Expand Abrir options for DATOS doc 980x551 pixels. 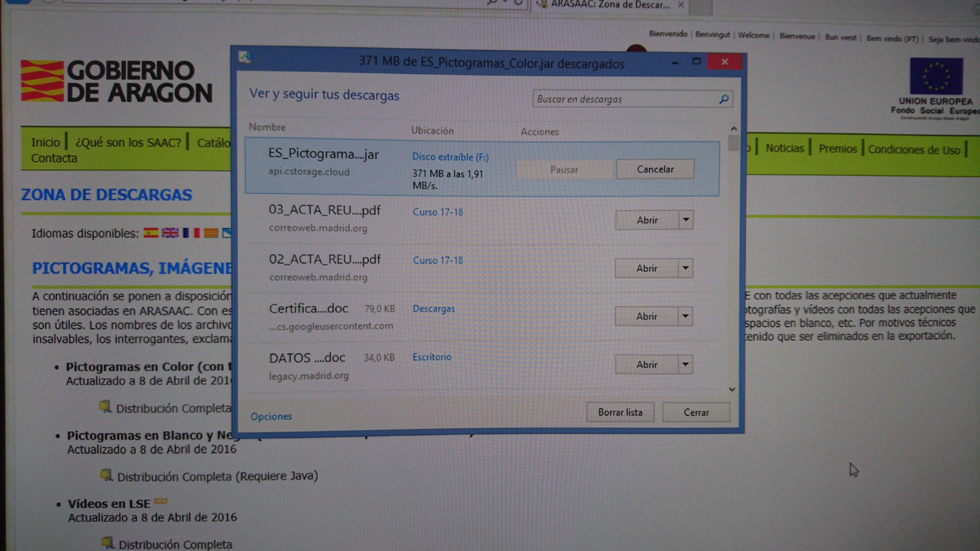pyautogui.click(x=685, y=364)
